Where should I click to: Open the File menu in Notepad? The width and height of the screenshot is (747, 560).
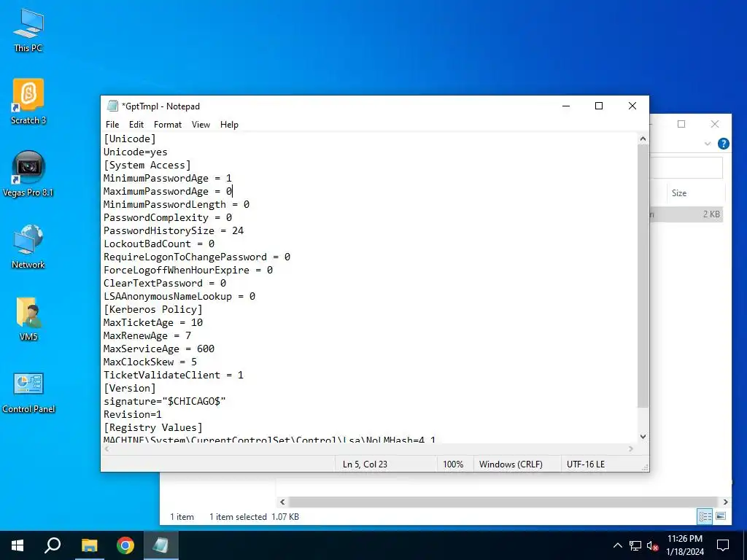[112, 124]
